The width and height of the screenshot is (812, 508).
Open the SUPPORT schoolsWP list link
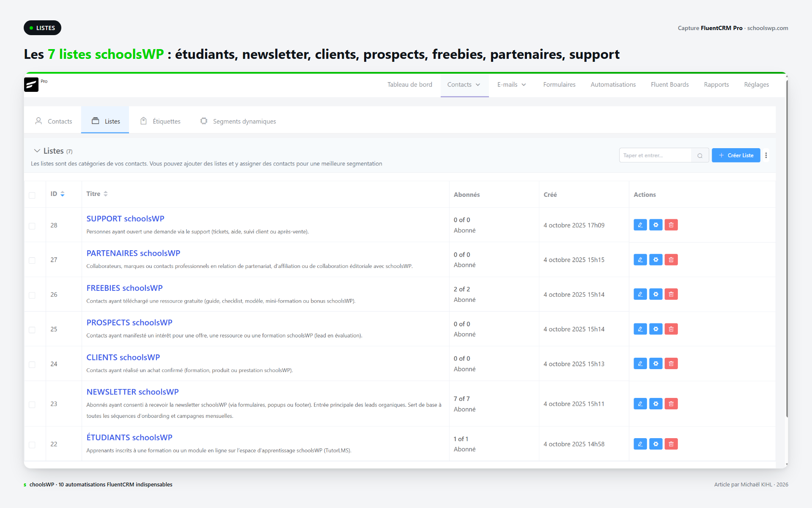125,219
